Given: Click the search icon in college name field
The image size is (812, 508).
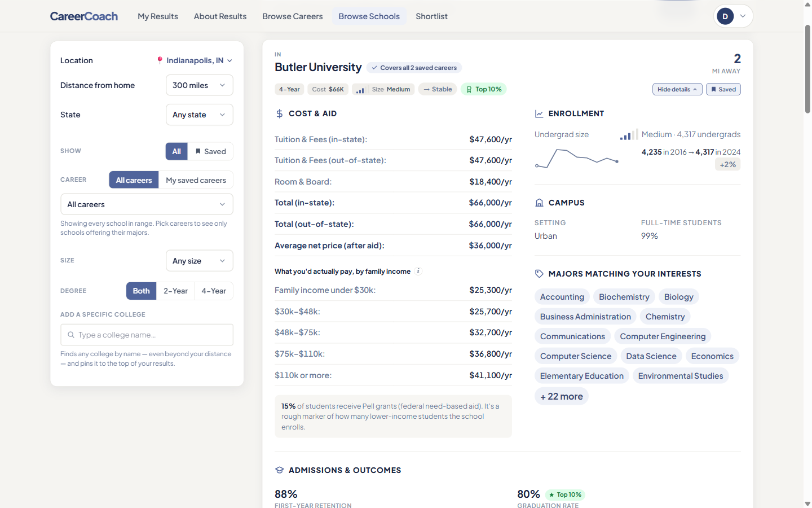Looking at the screenshot, I should click(x=71, y=335).
